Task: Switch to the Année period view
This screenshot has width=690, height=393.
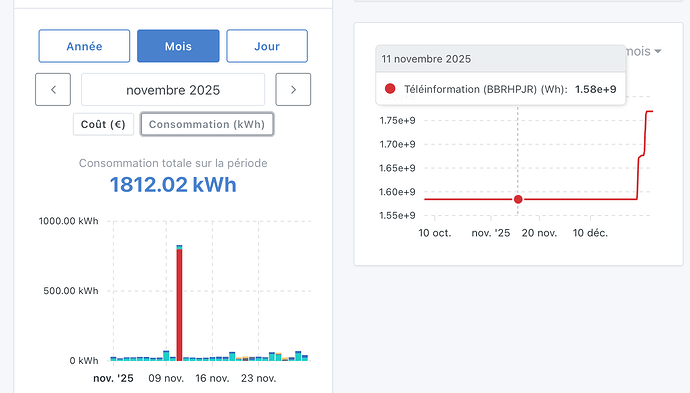Action: click(x=84, y=46)
